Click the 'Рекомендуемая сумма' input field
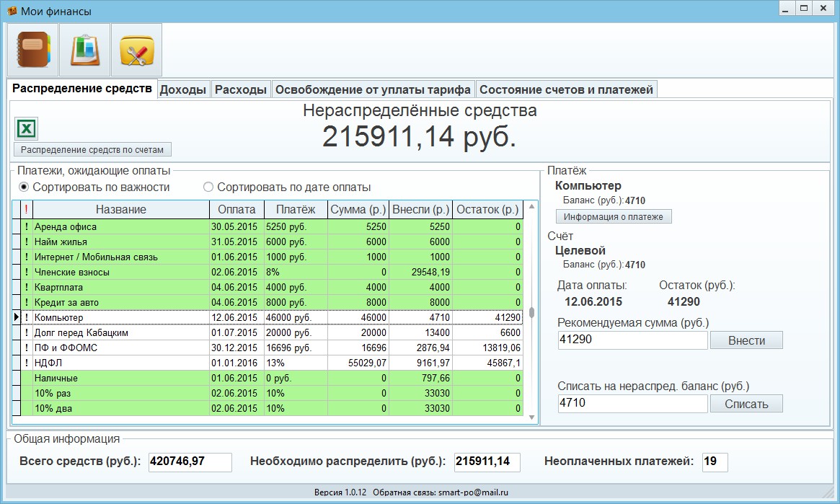This screenshot has height=504, width=840. (632, 340)
